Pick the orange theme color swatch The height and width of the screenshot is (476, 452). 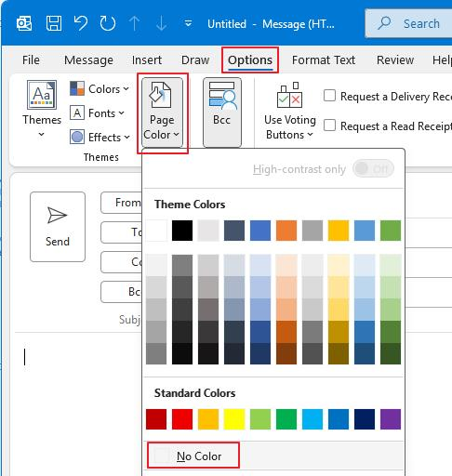[286, 231]
